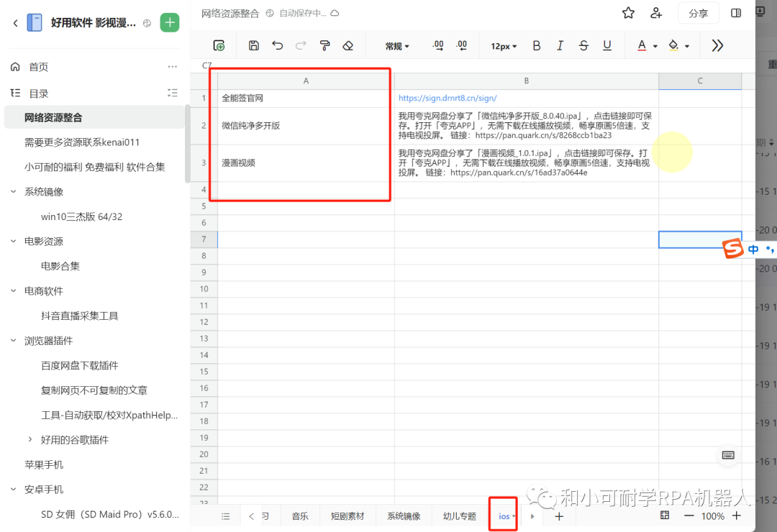Collapse the 电影资源 tree node
Viewport: 777px width, 532px height.
click(x=14, y=242)
